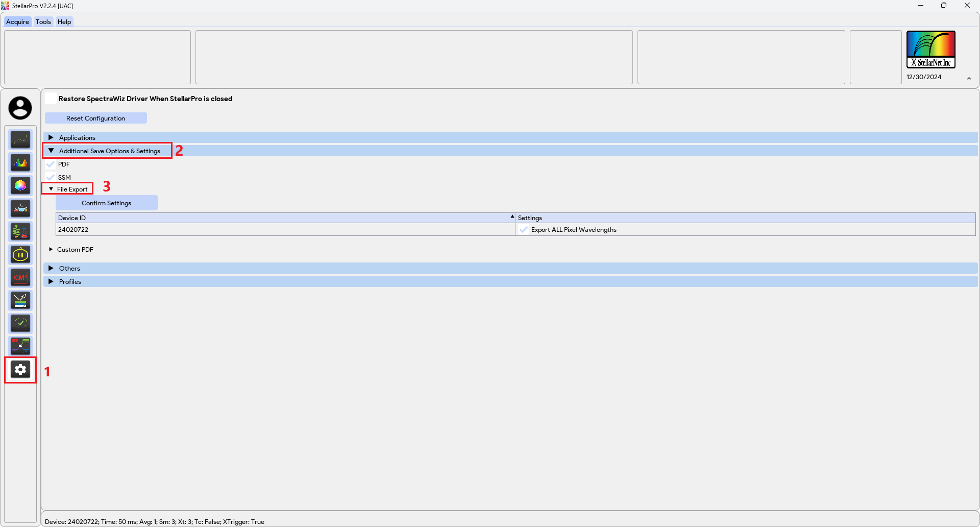Open the chemistry lab application icon
980x527 pixels.
[x=20, y=208]
